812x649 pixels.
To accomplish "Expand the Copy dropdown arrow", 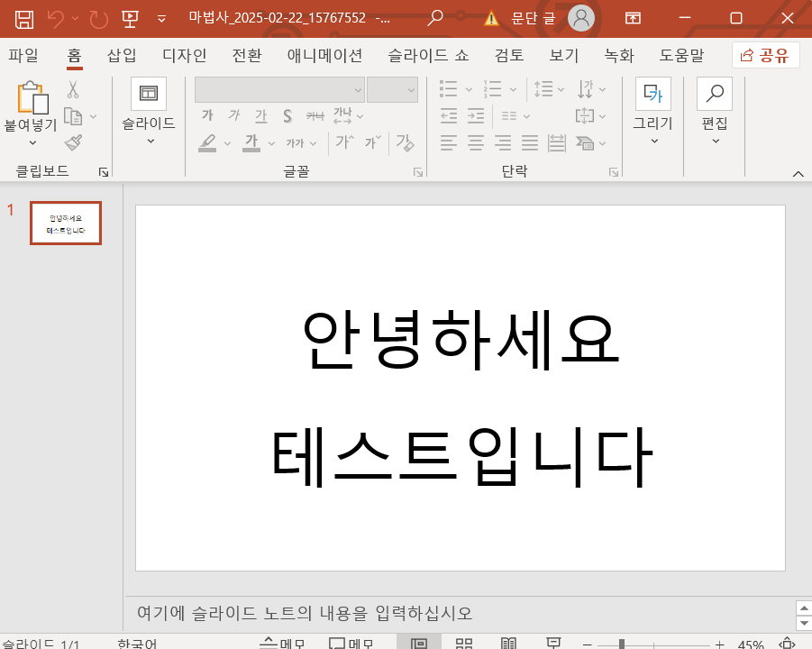I will 93,116.
